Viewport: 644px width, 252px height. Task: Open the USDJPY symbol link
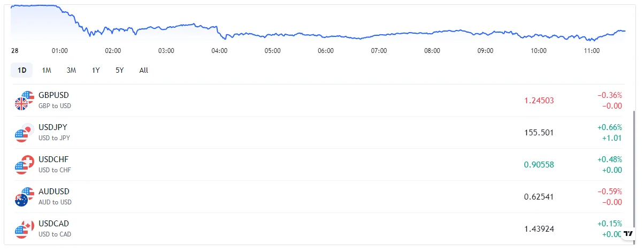point(53,127)
